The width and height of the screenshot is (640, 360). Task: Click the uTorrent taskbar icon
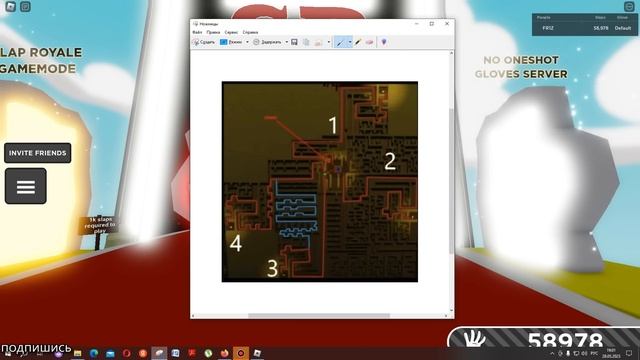pos(208,353)
